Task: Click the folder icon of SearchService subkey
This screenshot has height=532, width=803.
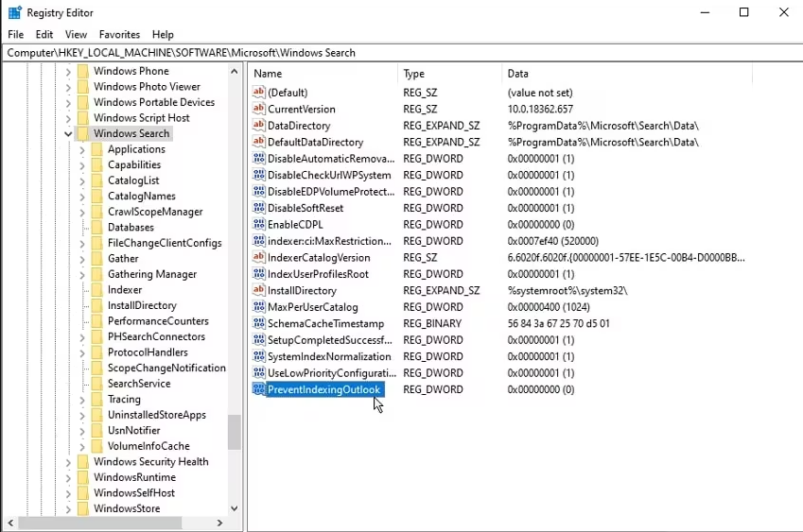Action: pos(96,384)
